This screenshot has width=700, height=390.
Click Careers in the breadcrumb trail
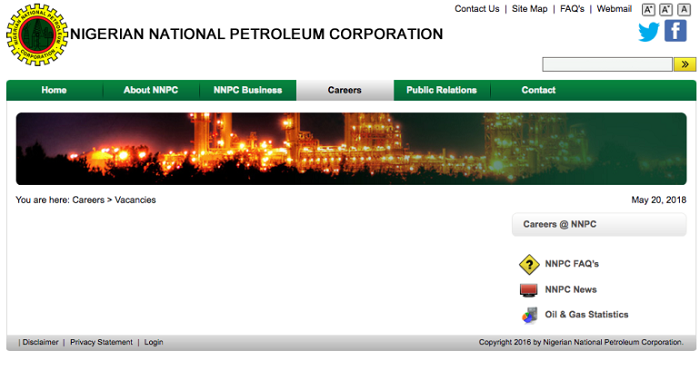point(88,200)
